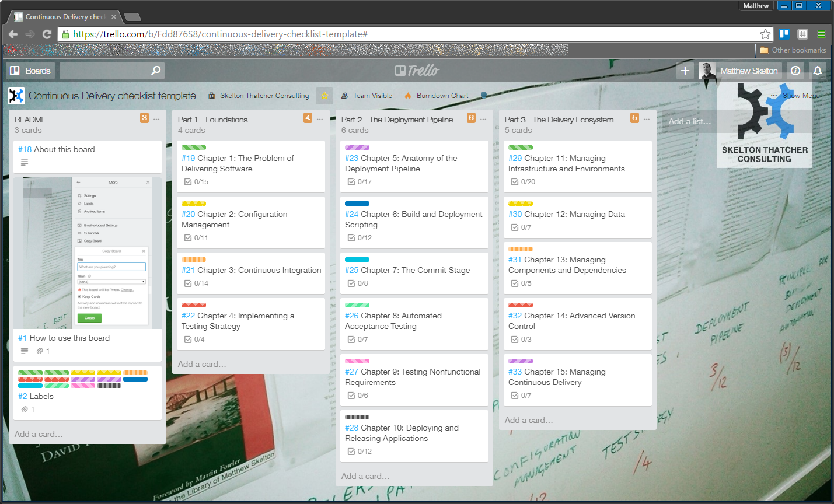Viewport: 834px width, 504px height.
Task: Open the Boards drawer
Action: 30,71
